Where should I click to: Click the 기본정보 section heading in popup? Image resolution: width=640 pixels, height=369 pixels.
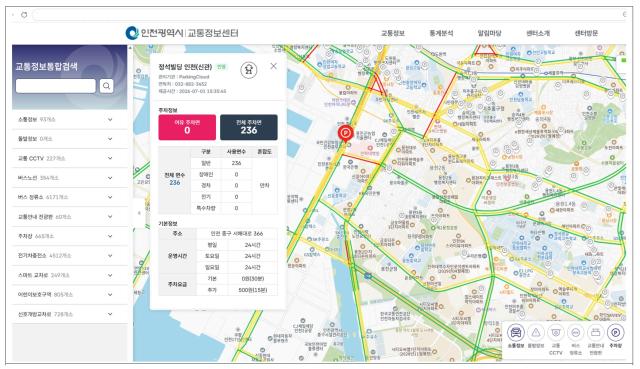[x=168, y=223]
